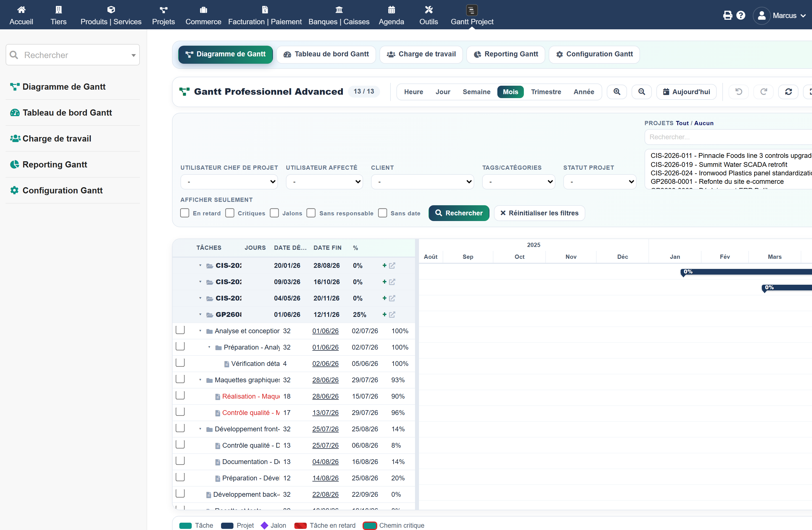Viewport: 812px width, 530px height.
Task: Undo the last Gantt change
Action: (x=739, y=92)
